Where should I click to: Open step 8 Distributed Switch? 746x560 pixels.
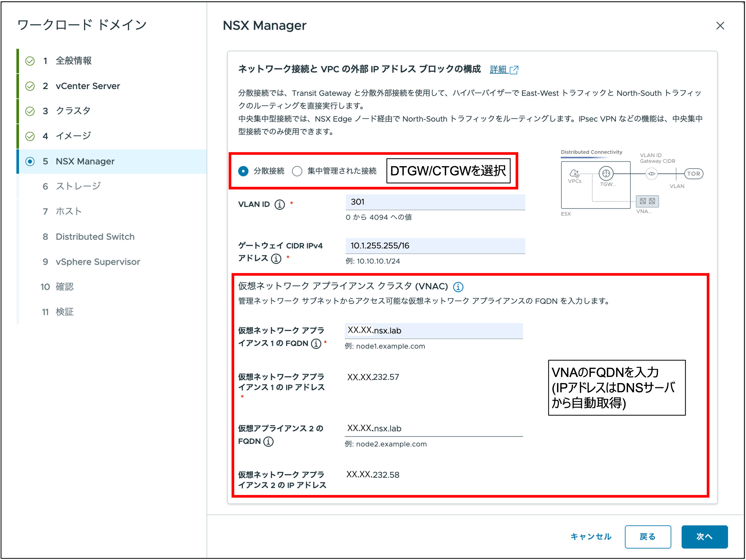pos(112,236)
